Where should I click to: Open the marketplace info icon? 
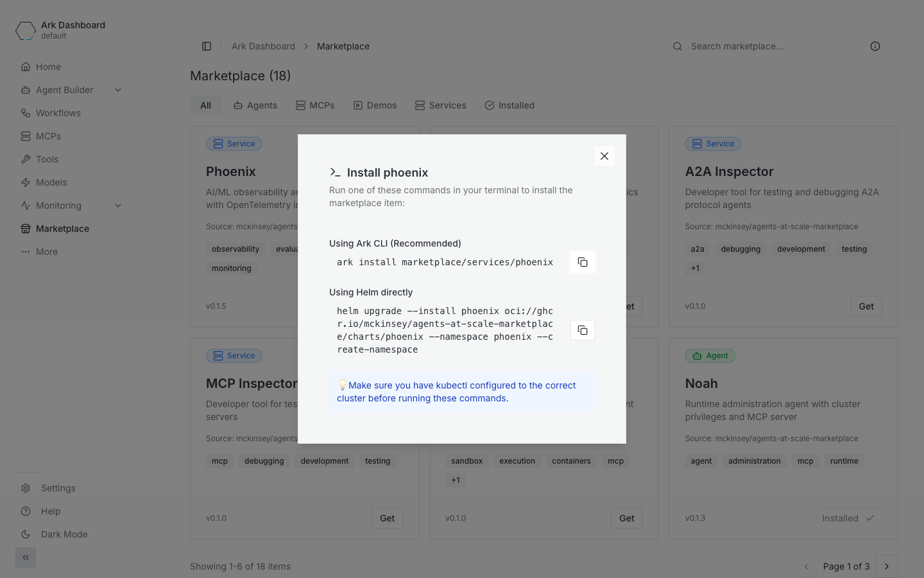tap(875, 46)
